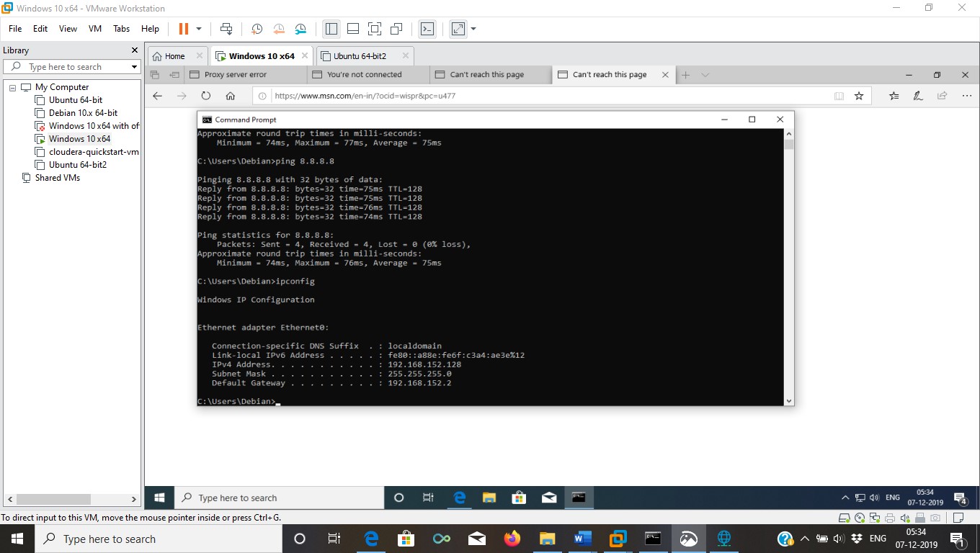Open the dropdown beside the suspend button
The width and height of the screenshot is (980, 553).
click(198, 29)
